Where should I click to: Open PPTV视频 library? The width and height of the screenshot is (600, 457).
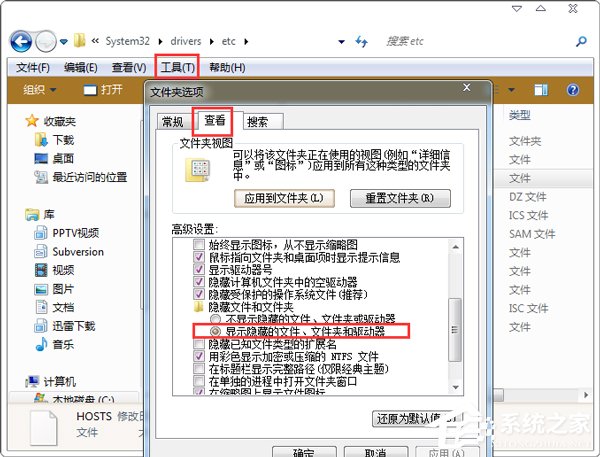tap(75, 233)
